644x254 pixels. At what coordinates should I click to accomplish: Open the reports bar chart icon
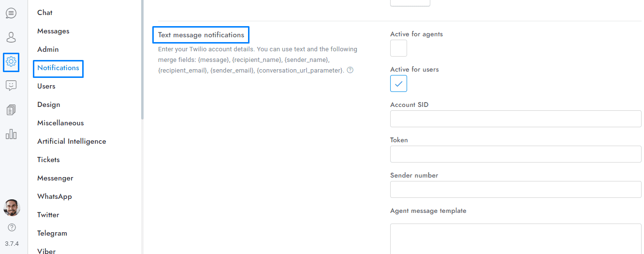11,134
